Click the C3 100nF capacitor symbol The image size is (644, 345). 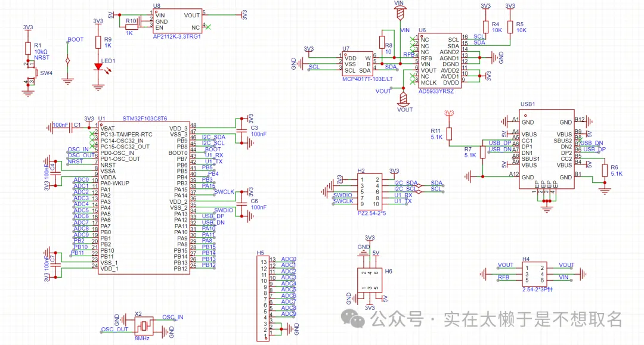[242, 130]
